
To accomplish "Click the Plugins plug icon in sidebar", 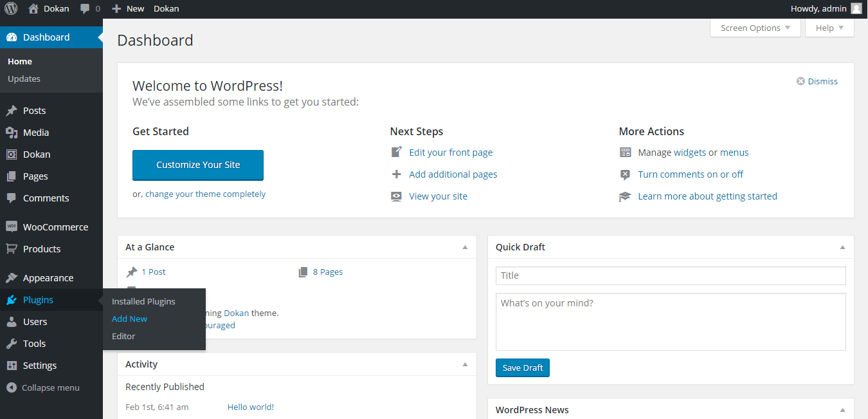I will [x=12, y=300].
